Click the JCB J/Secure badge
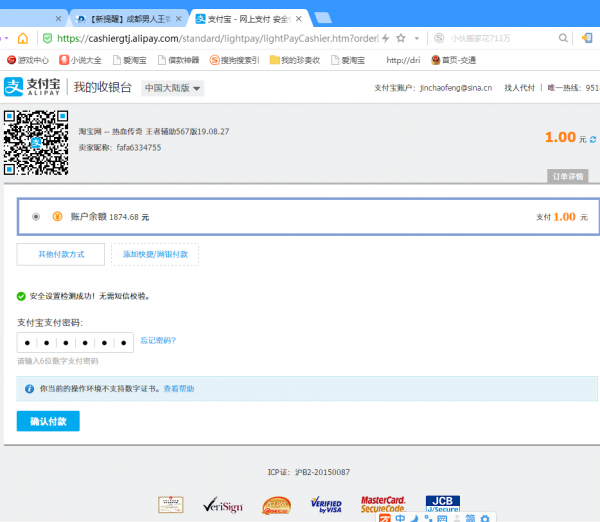This screenshot has height=522, width=600. (443, 504)
